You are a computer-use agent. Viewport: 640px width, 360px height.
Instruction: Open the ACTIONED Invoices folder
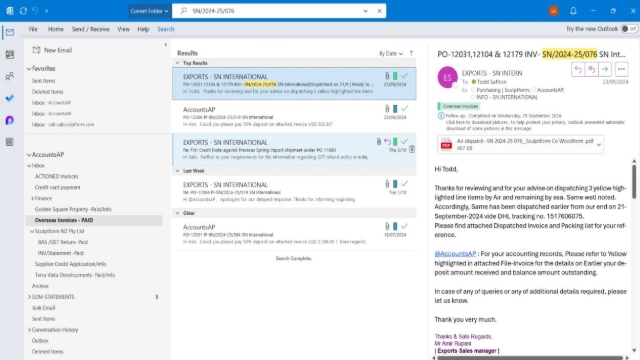coord(57,176)
